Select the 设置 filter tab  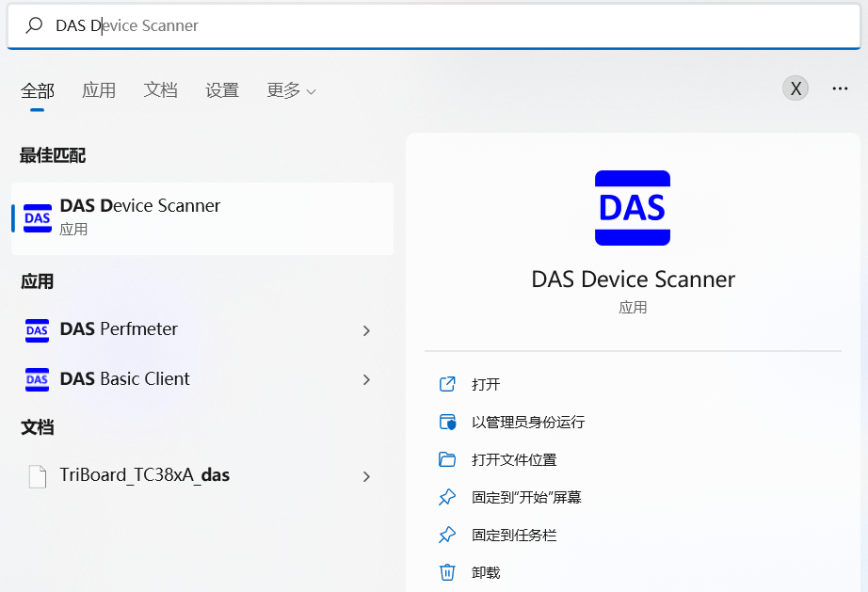click(x=222, y=90)
